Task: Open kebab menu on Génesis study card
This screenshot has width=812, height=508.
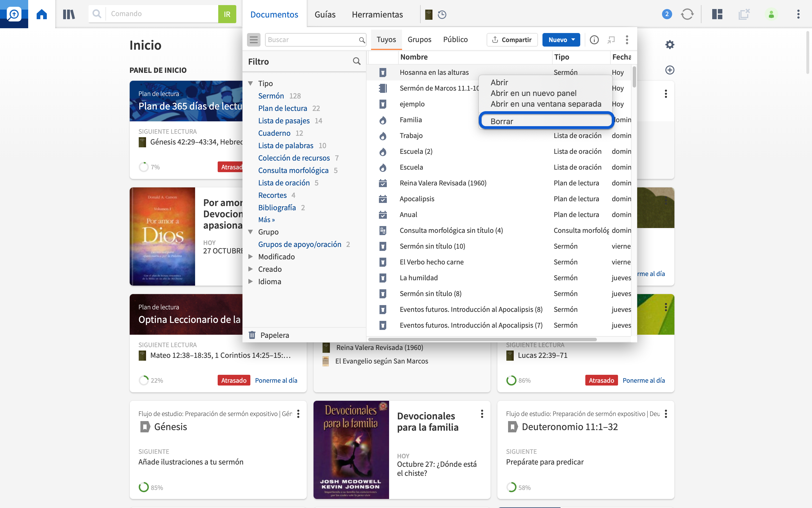Action: 298,414
